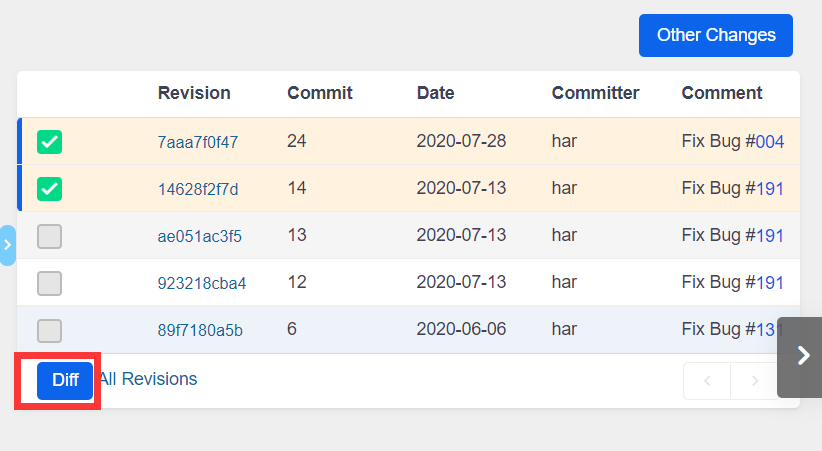
Task: Open revision link 7aaa7f0f47
Action: click(198, 142)
